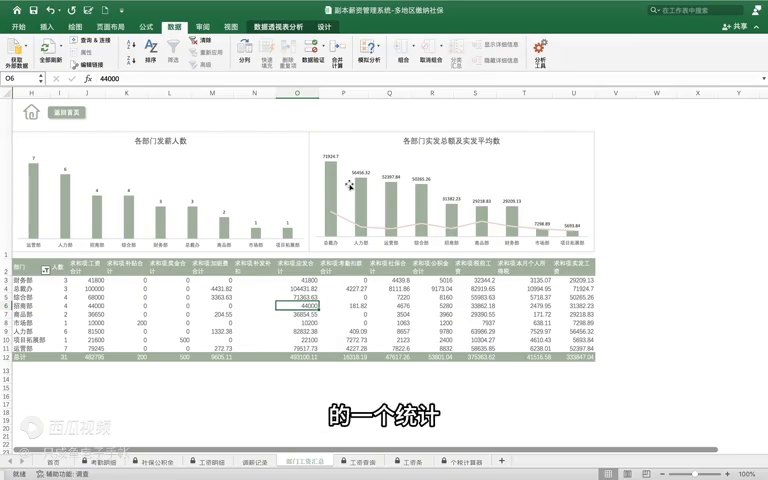The height and width of the screenshot is (480, 768).
Task: Open the 部门 column filter dropdown
Action: point(45,270)
